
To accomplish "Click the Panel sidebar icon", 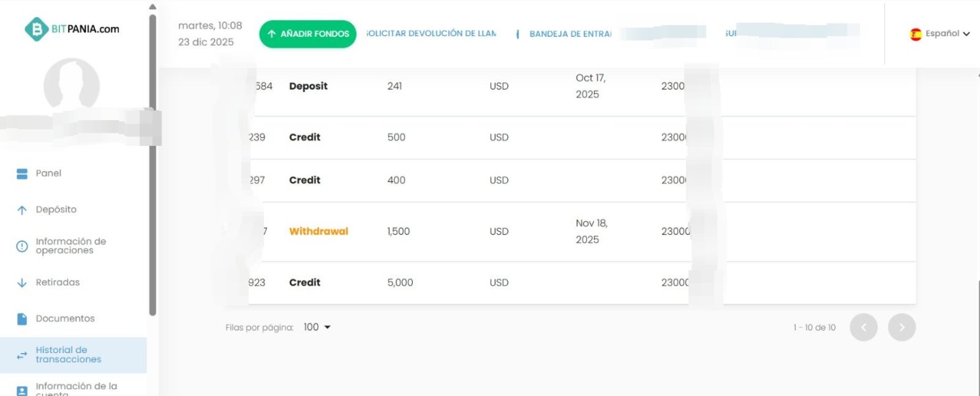I will click(22, 174).
